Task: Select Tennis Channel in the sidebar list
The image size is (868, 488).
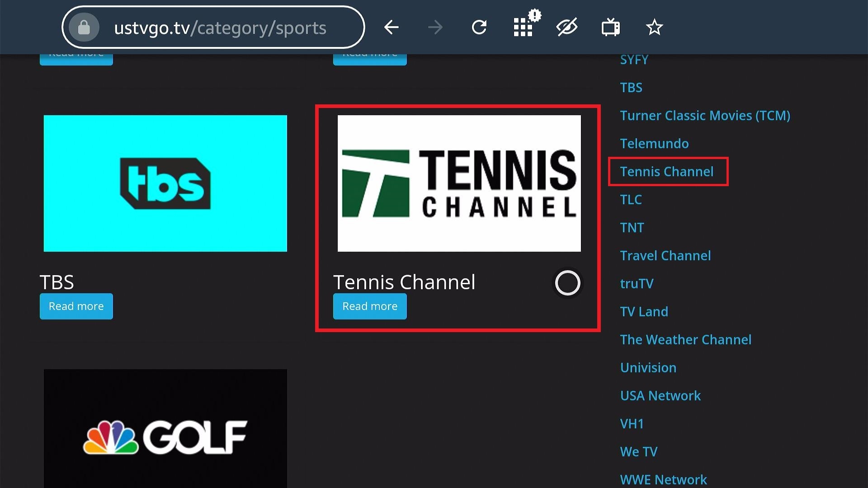Action: 667,172
